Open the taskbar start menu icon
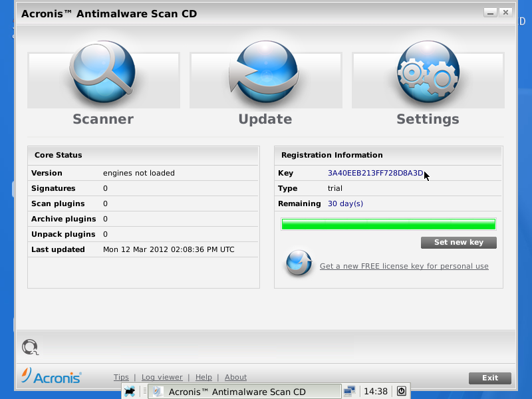532x399 pixels. 130,392
